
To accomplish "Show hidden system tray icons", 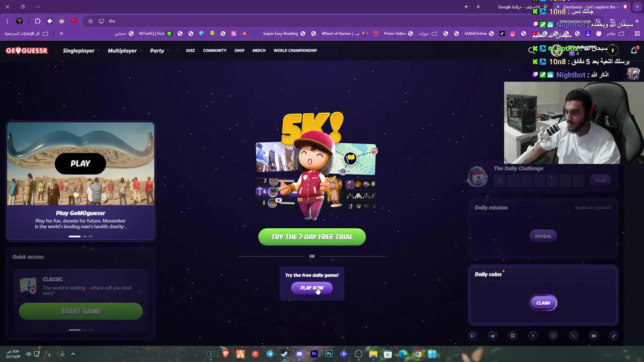I will point(73,354).
